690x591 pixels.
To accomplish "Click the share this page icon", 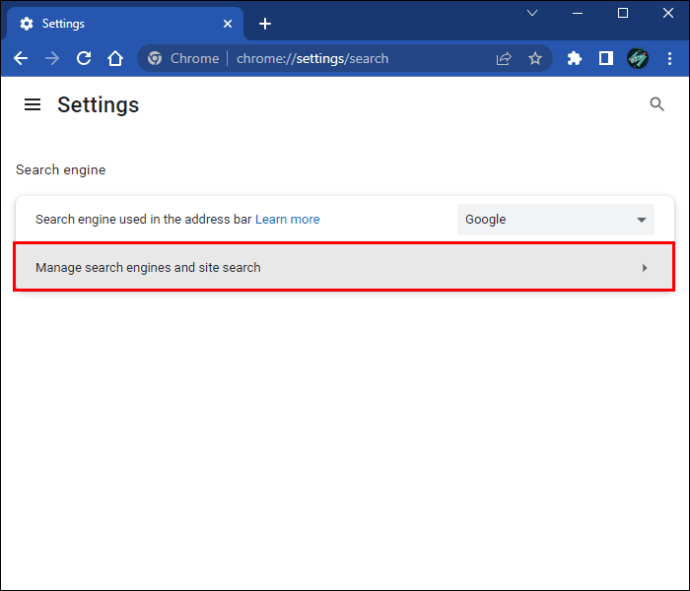I will click(504, 59).
